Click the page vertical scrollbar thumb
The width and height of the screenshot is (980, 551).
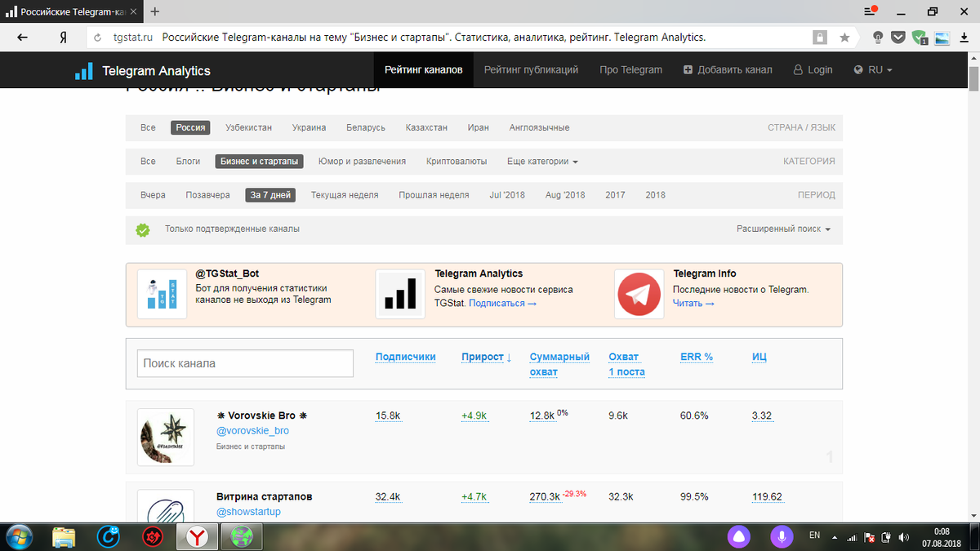(973, 80)
